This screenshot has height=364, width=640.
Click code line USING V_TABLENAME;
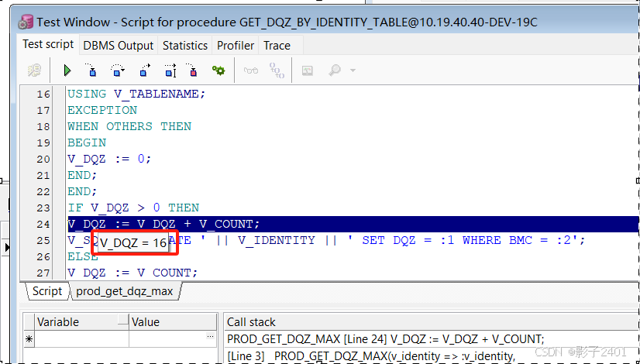pos(136,94)
